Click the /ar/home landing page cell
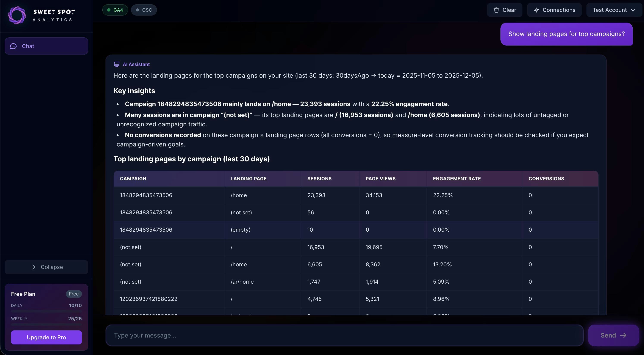This screenshot has width=644, height=355. point(263,282)
